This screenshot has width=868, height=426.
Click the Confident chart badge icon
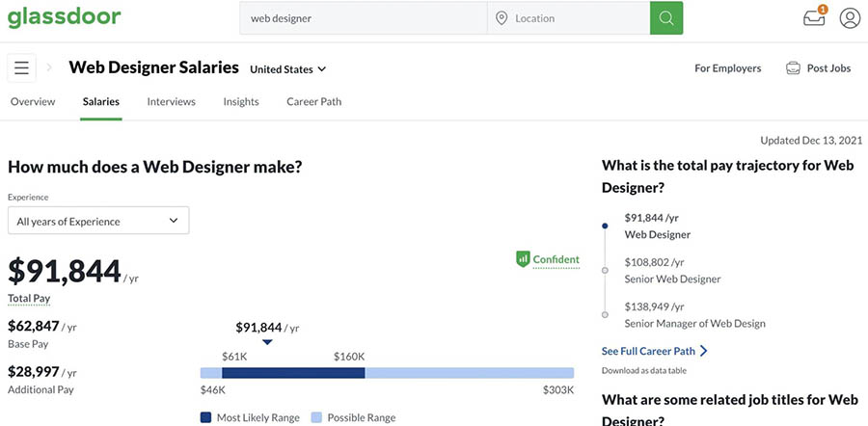523,259
